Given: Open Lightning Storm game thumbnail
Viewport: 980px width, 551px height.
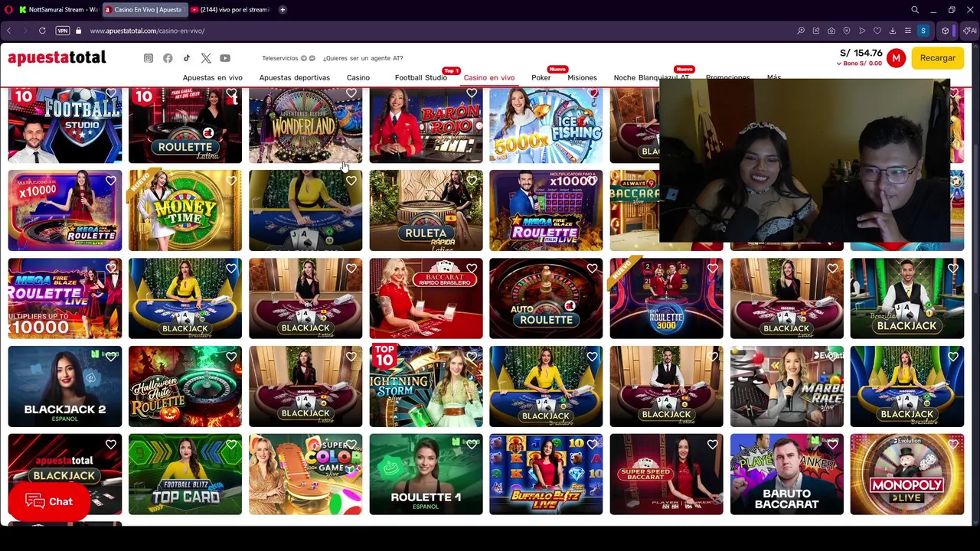Looking at the screenshot, I should click(426, 386).
